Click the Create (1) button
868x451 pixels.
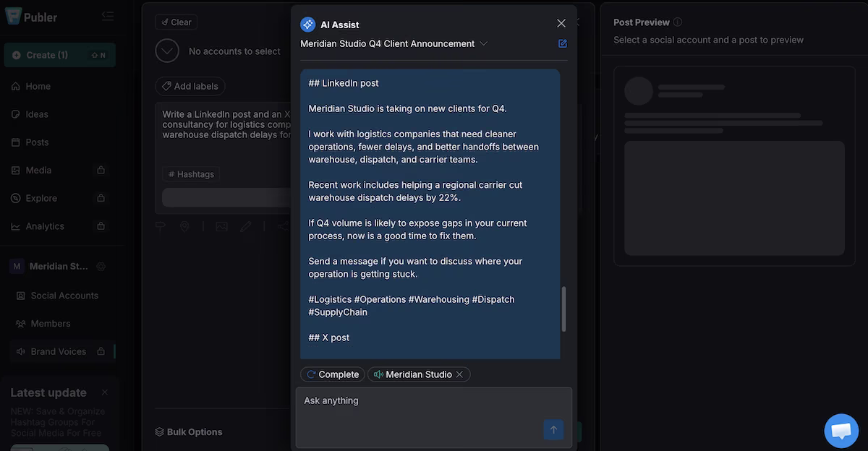pyautogui.click(x=59, y=55)
